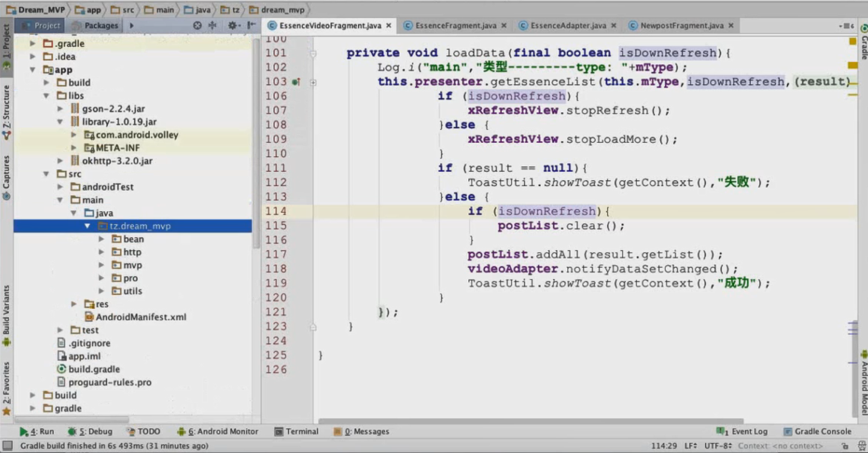The width and height of the screenshot is (868, 453).
Task: Open the Android Monitor tool window
Action: click(217, 431)
